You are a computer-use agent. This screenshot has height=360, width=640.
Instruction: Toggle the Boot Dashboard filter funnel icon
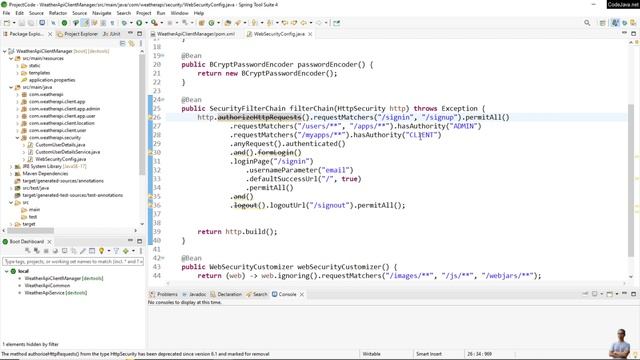116,251
